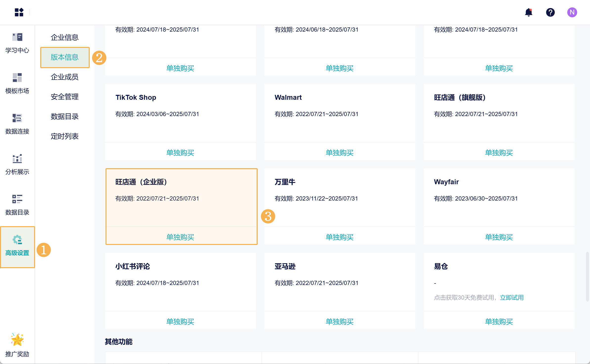Open the help question mark
This screenshot has width=590, height=364.
coord(550,12)
